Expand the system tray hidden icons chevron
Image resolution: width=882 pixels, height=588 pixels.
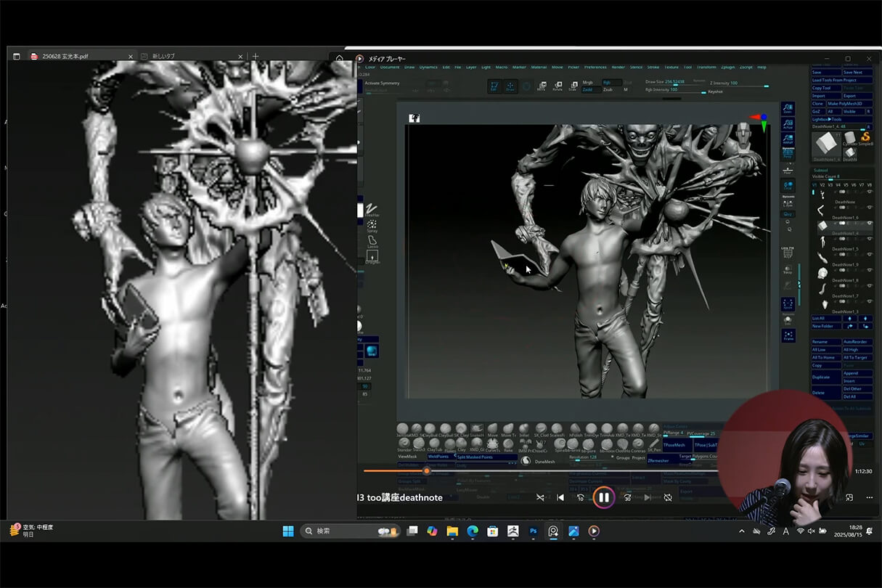tap(742, 531)
